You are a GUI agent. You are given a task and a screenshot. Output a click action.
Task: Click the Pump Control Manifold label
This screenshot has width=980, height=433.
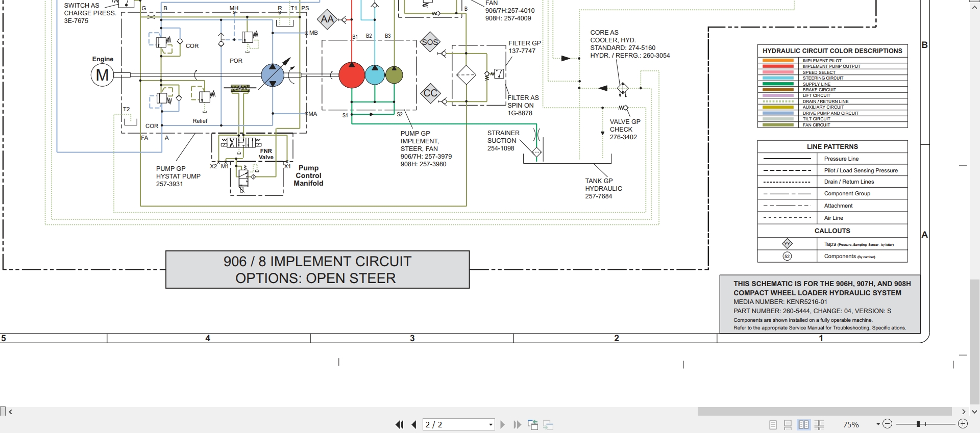308,175
